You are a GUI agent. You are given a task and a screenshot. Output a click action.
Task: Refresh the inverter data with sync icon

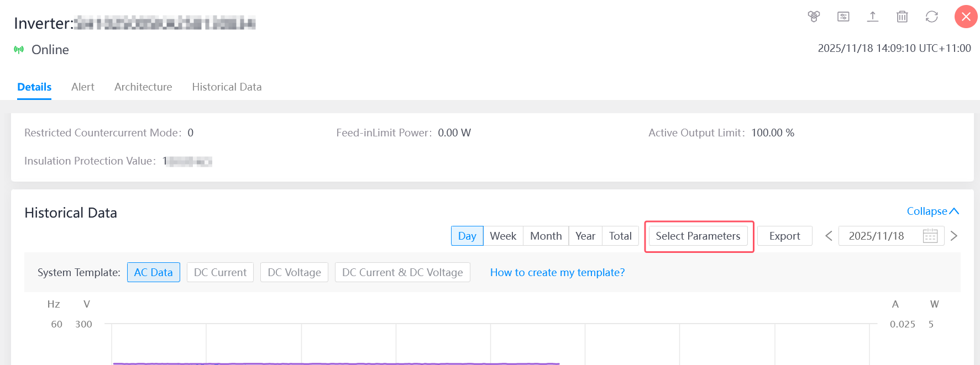pos(932,17)
